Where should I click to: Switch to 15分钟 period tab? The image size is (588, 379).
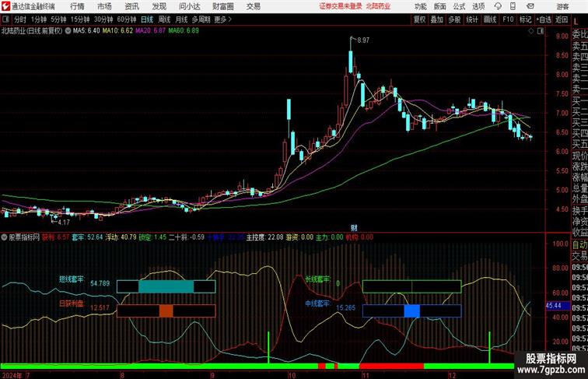[x=80, y=19]
